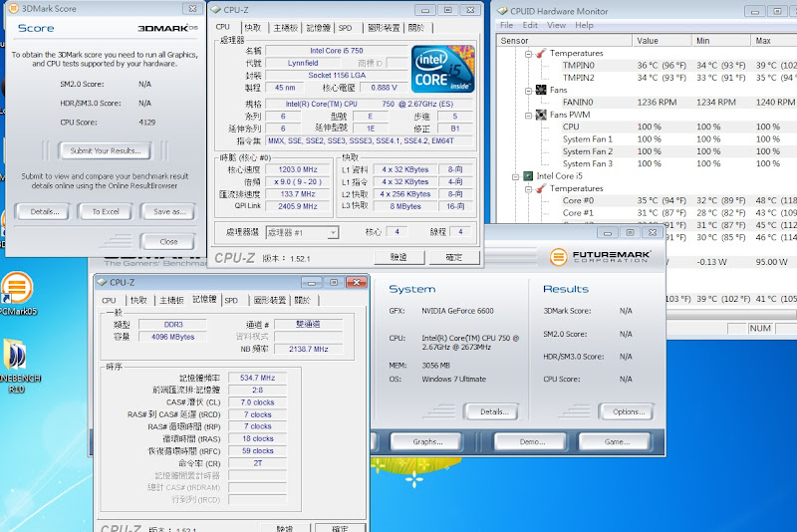797x532 pixels.
Task: Select the 圖形裝置 tab in upper CPU-Z
Action: click(384, 28)
